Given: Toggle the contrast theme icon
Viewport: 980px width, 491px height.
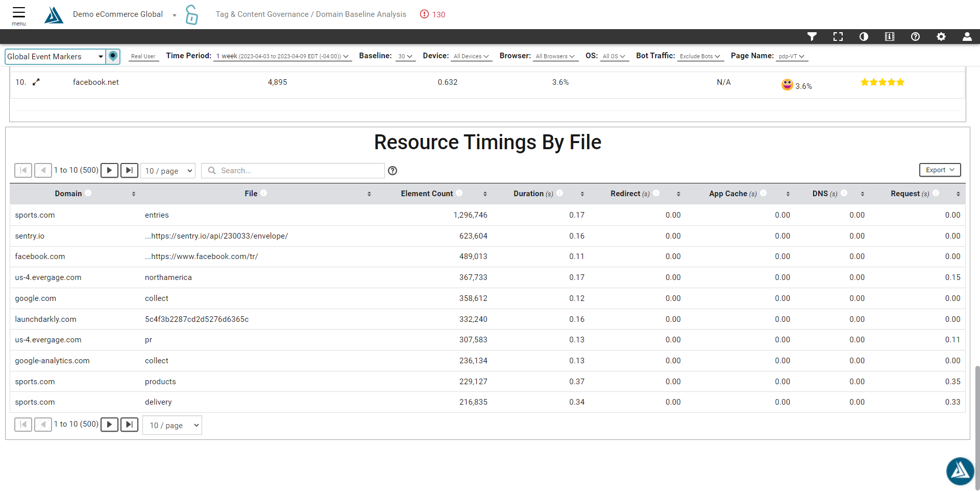Looking at the screenshot, I should point(864,36).
